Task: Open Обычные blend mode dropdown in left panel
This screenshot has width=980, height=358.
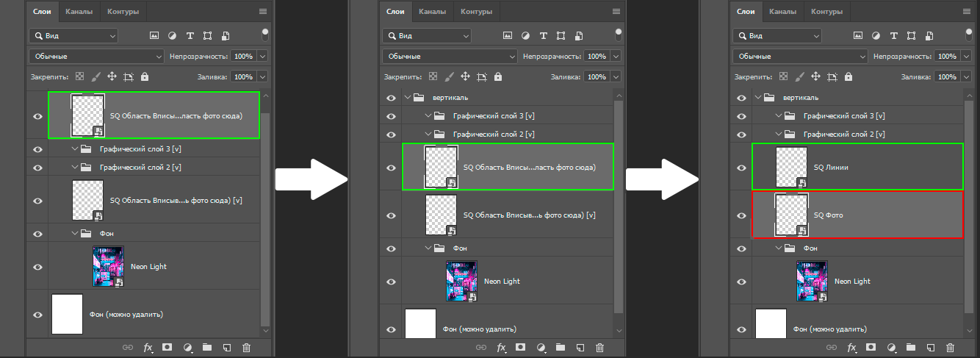Action: [97, 56]
